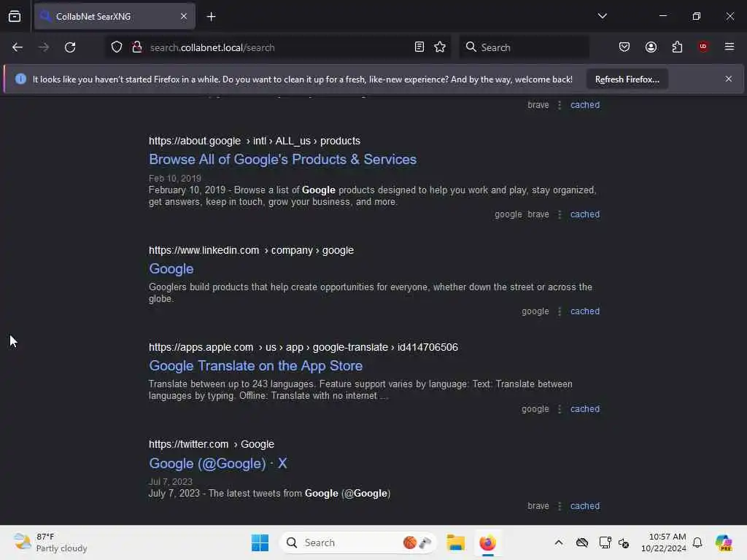Image resolution: width=747 pixels, height=560 pixels.
Task: Click the cloud sync off tray icon
Action: (582, 542)
